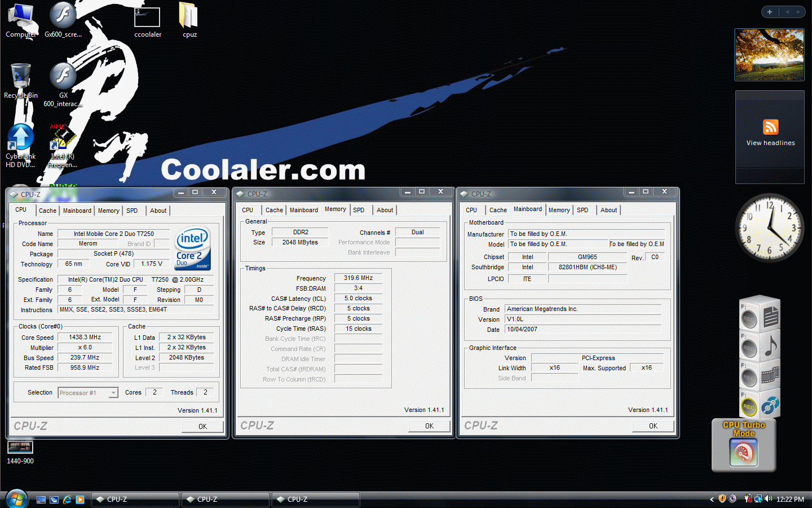Open the Processor #1 Selection dropdown
Viewport: 812px width, 508px height.
tap(88, 393)
